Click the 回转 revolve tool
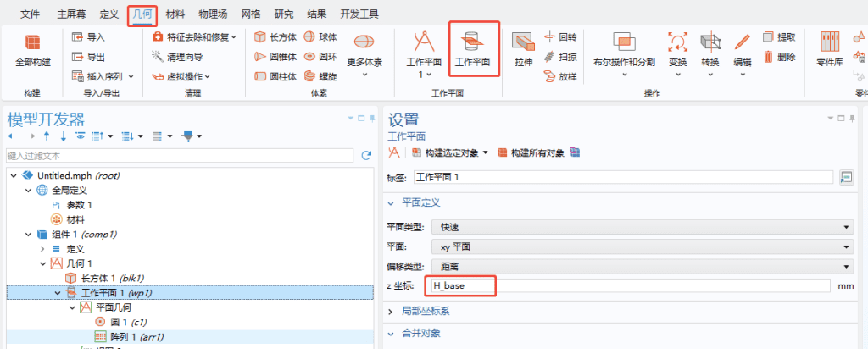The height and width of the screenshot is (349, 868). click(x=560, y=36)
